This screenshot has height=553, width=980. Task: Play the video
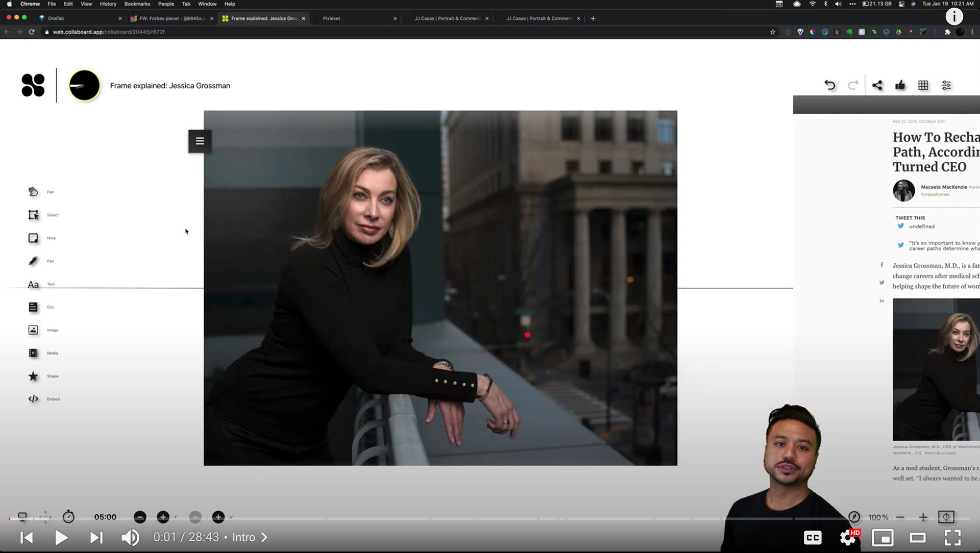pyautogui.click(x=61, y=537)
